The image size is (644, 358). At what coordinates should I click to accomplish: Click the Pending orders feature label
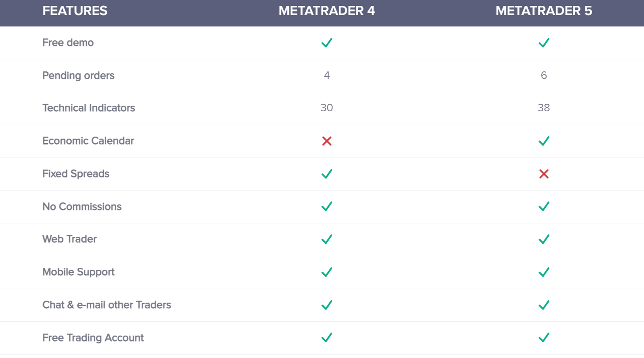point(78,75)
